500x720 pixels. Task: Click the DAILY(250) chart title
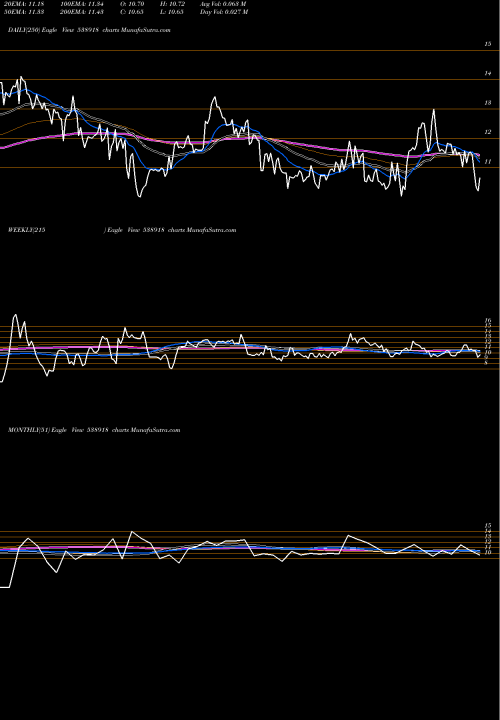tap(89, 30)
